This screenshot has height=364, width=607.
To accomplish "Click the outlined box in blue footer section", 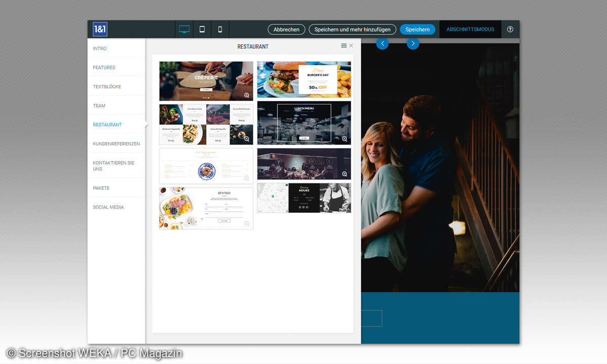I will pyautogui.click(x=371, y=318).
